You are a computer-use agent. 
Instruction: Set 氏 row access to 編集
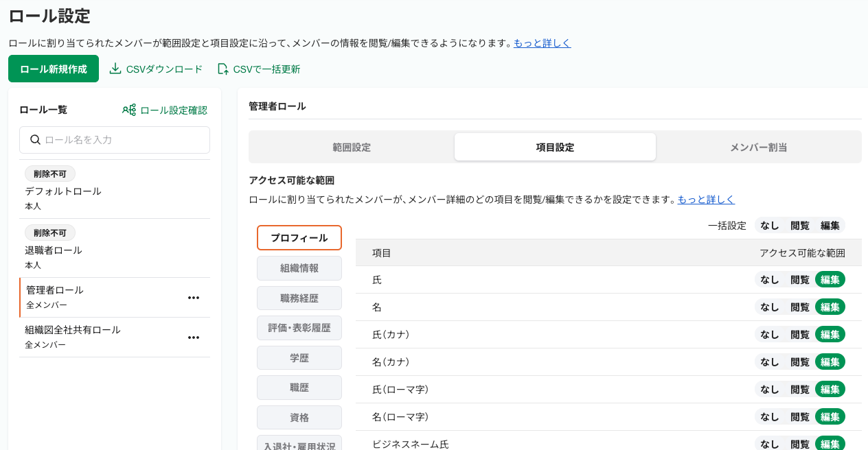point(830,279)
